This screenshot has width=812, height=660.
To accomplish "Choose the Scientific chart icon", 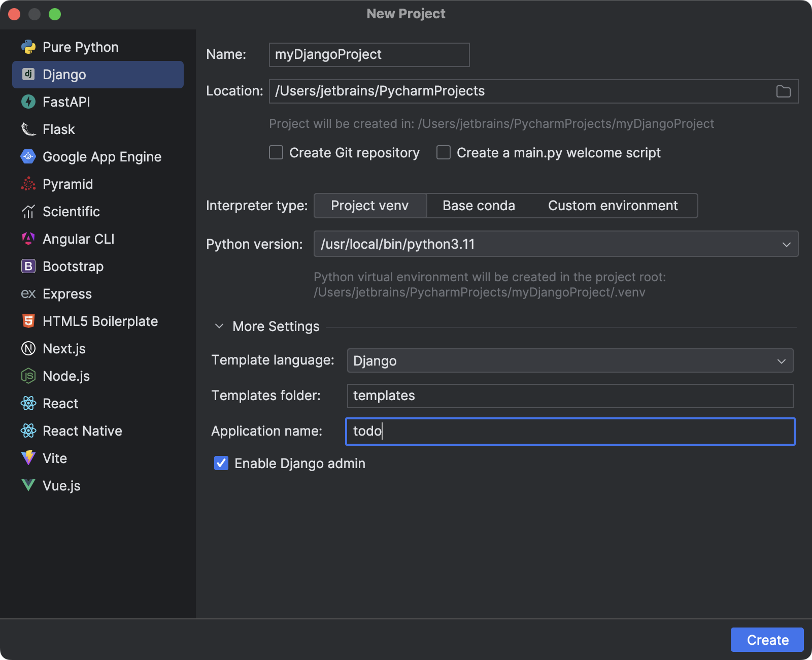I will (28, 212).
